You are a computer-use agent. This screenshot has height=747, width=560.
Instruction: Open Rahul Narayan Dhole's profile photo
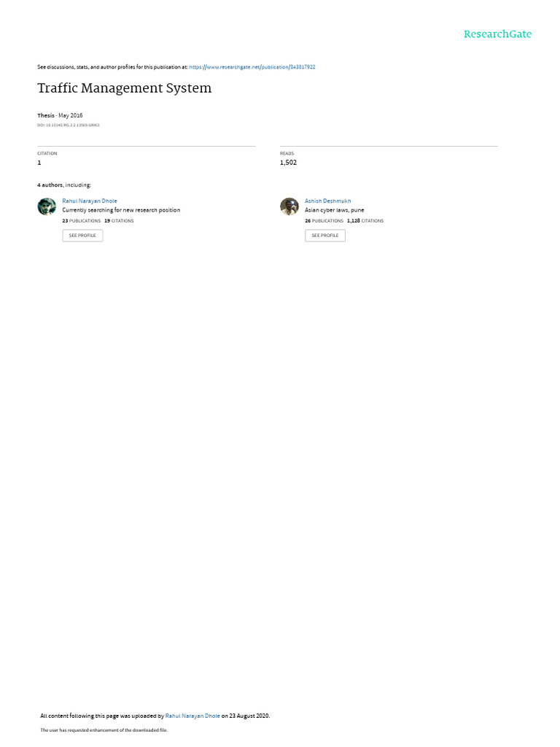coord(47,206)
